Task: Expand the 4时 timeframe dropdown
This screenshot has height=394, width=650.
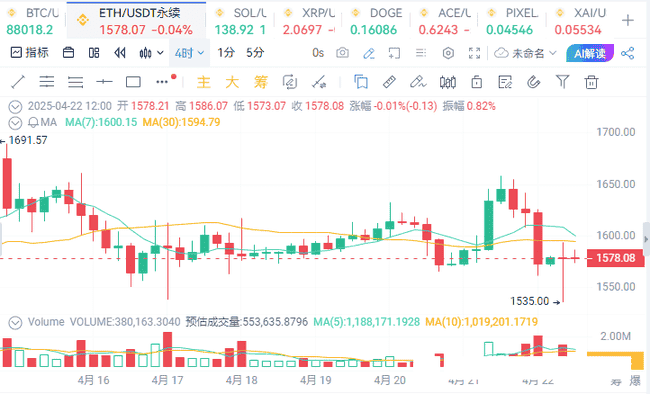Action: pos(189,53)
